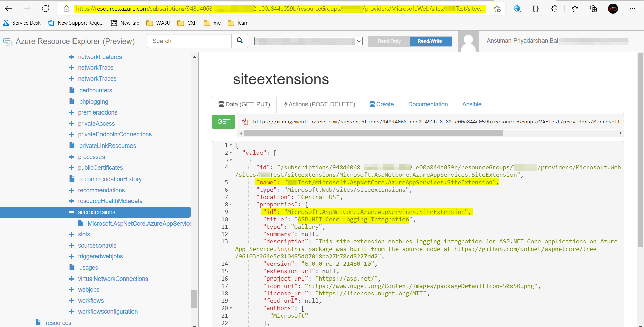The width and height of the screenshot is (644, 327).
Task: Click the user profile picture placeholder
Action: tap(468, 41)
